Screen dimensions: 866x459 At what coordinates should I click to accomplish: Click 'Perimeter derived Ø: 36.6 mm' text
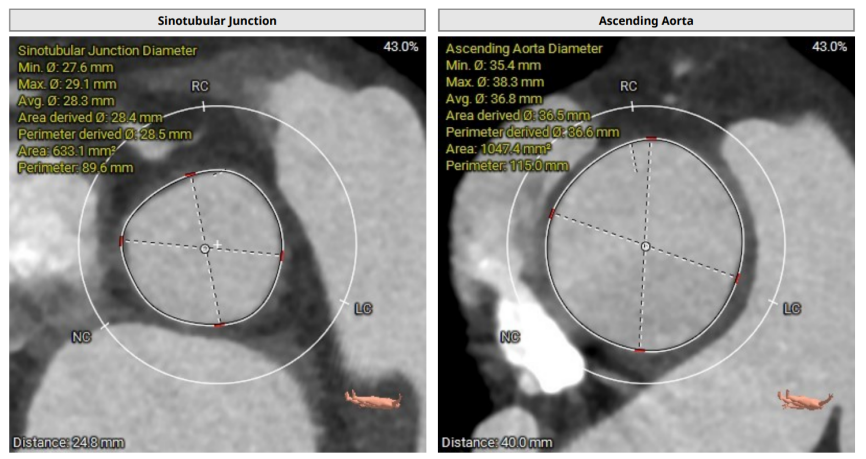coord(532,132)
